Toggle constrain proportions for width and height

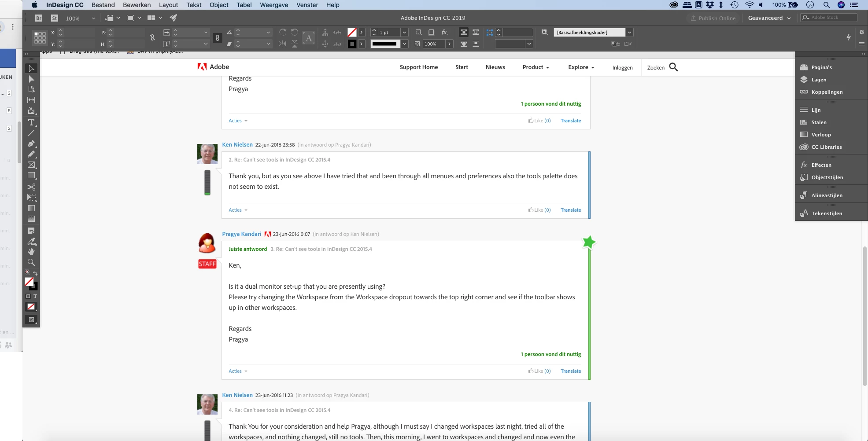click(x=152, y=38)
